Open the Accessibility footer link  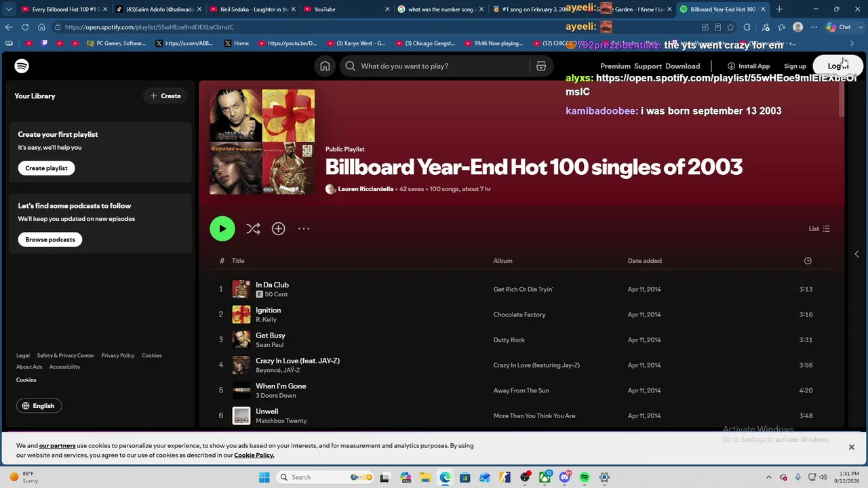tap(64, 367)
